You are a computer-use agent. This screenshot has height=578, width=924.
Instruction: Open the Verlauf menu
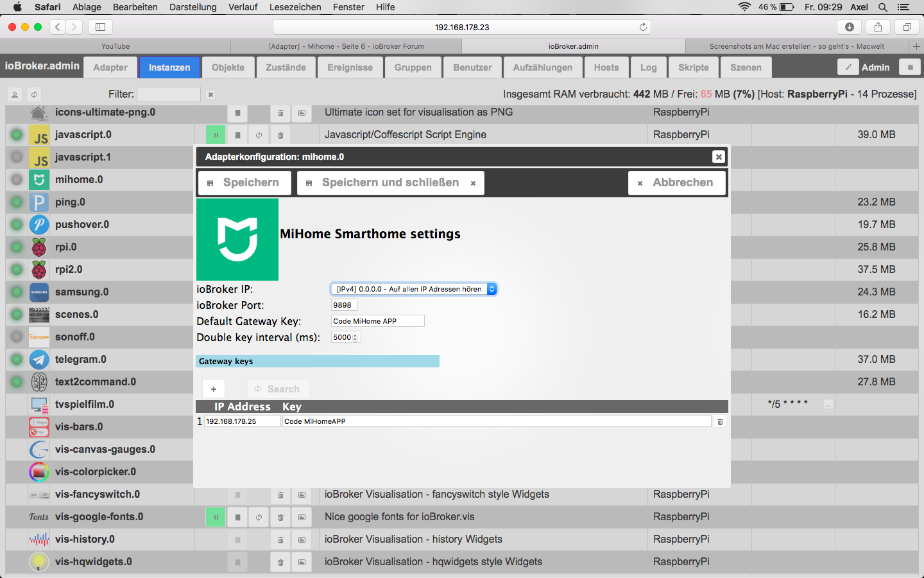coord(243,7)
